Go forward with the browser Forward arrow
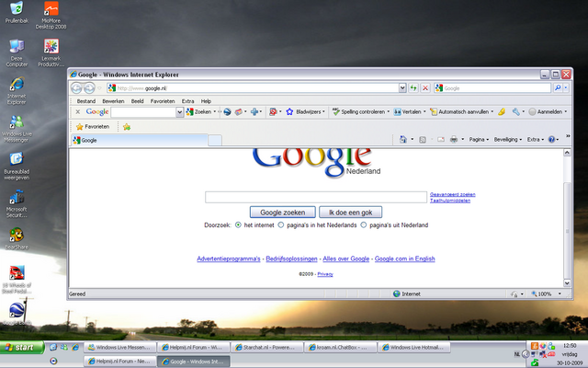Viewport: 588px width, 368px height. [89, 88]
